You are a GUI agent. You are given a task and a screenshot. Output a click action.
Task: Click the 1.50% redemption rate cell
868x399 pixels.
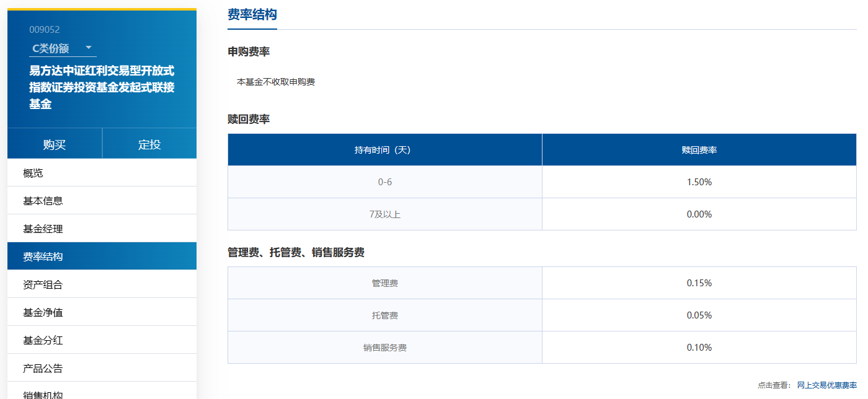pos(699,182)
